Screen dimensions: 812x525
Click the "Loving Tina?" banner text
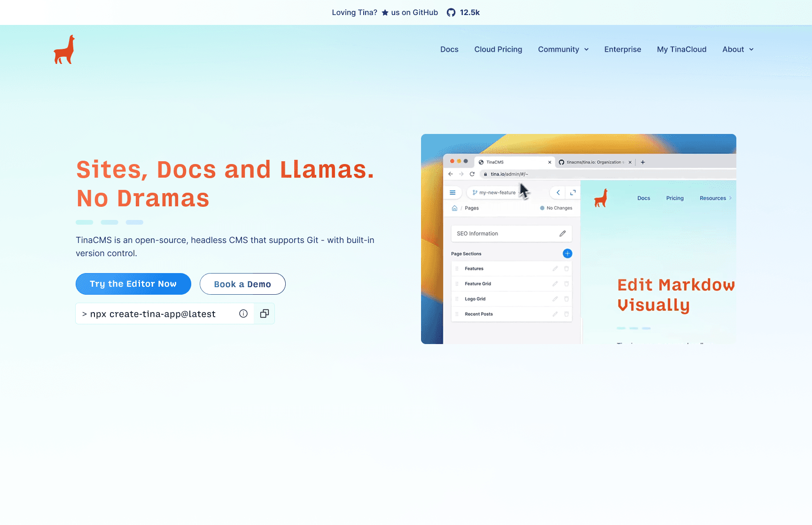tap(355, 13)
